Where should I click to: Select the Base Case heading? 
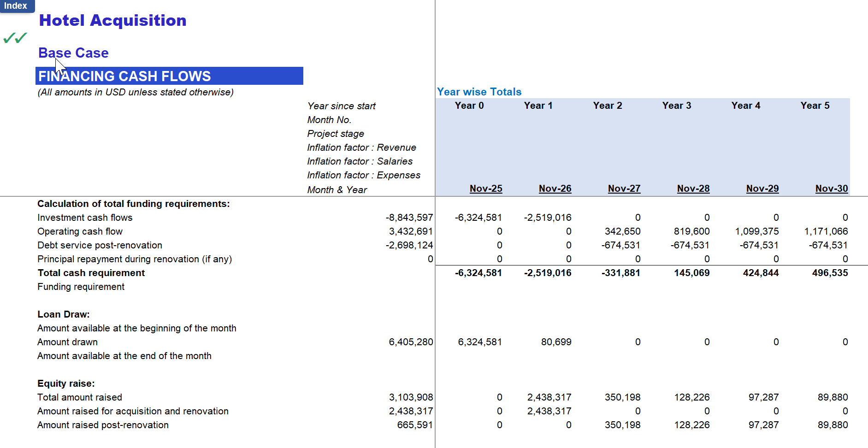(x=73, y=53)
